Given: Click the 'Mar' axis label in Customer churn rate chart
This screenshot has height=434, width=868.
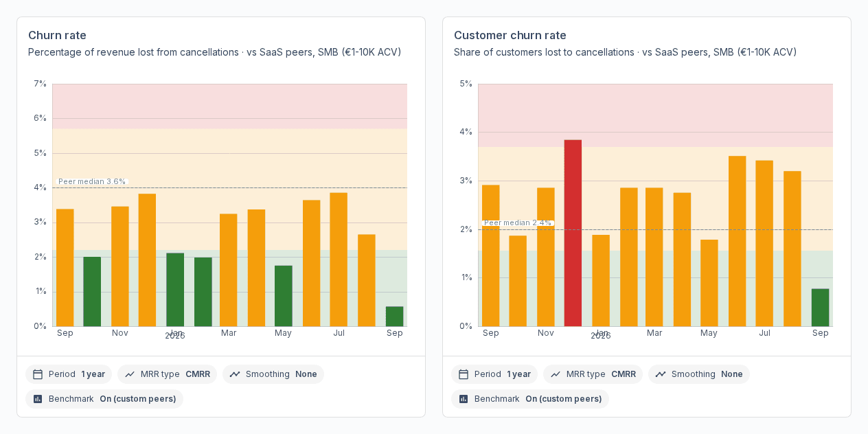Looking at the screenshot, I should tap(654, 333).
